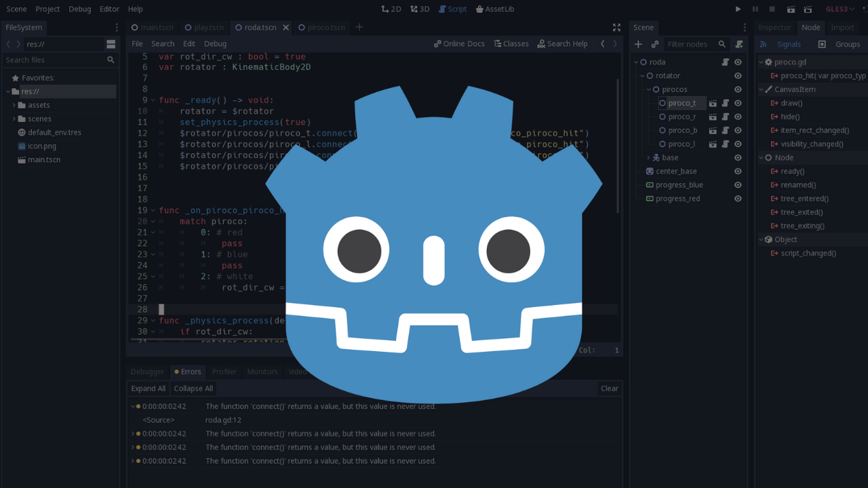Image resolution: width=868 pixels, height=488 pixels.
Task: Open script icon on piroco_l row
Action: (x=726, y=144)
